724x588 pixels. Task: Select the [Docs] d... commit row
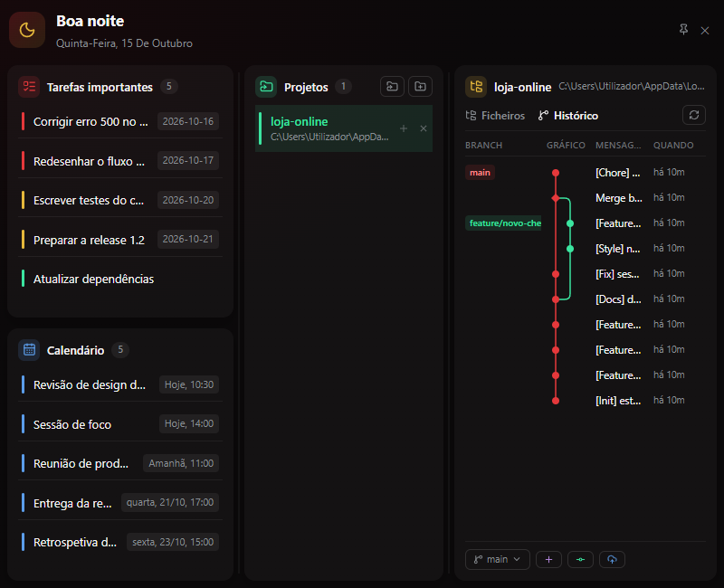click(x=586, y=299)
